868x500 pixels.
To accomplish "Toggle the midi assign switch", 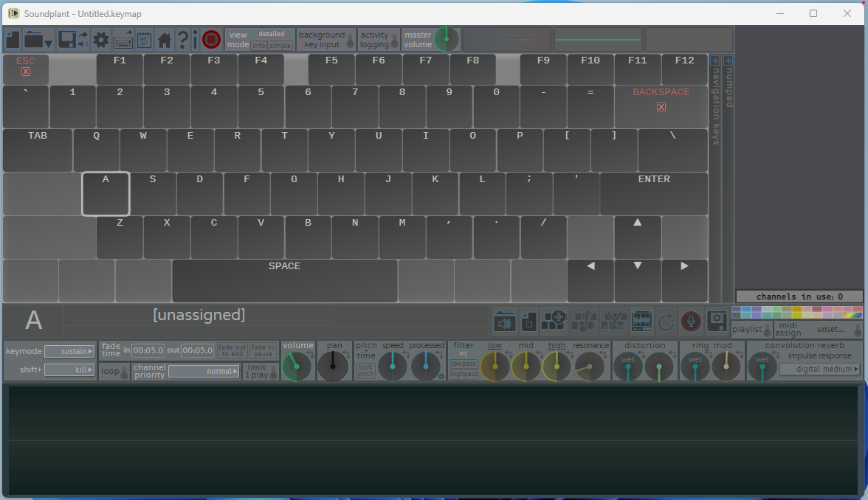I will point(858,330).
